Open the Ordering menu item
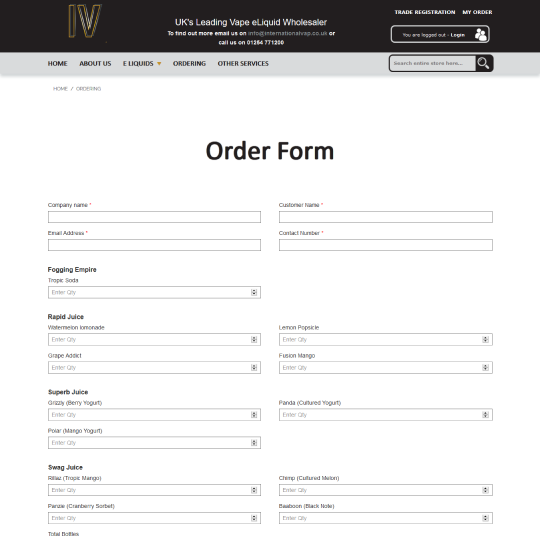Viewport: 540px width, 540px height. 189,64
